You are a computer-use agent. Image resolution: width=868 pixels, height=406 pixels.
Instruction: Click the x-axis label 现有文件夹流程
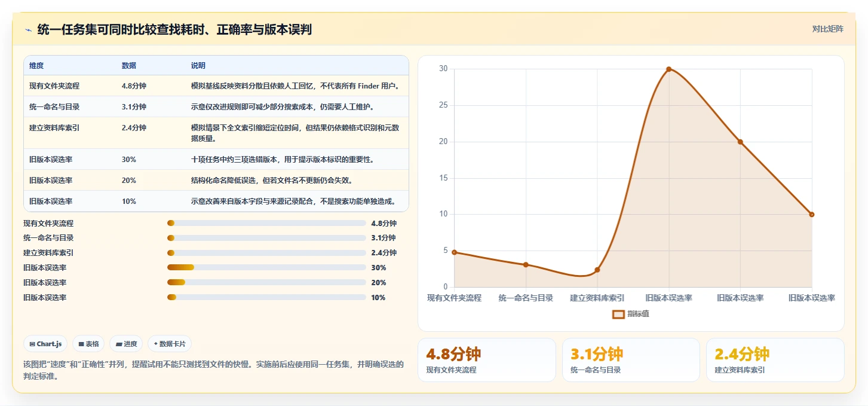(454, 298)
